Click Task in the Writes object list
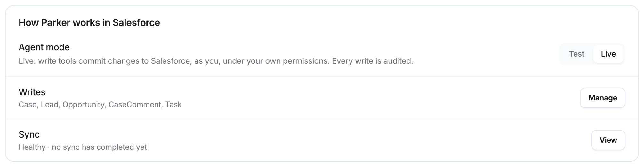 coord(173,105)
